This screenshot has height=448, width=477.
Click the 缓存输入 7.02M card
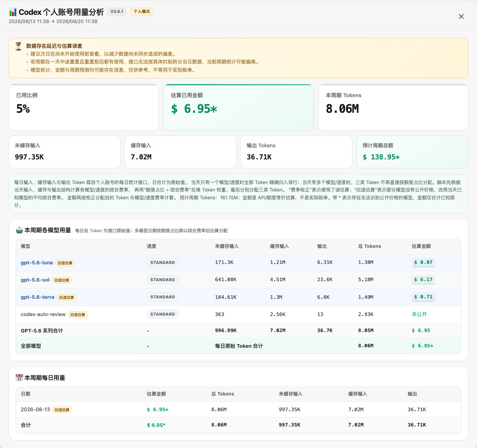tap(181, 152)
